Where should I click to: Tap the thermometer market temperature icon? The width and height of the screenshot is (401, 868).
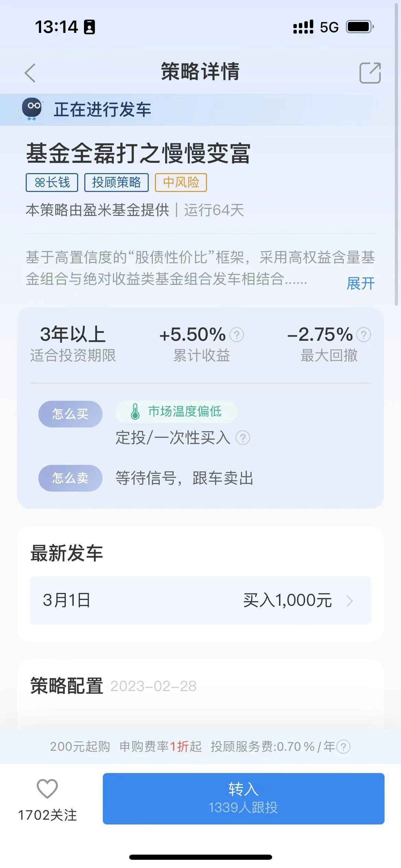pyautogui.click(x=135, y=411)
